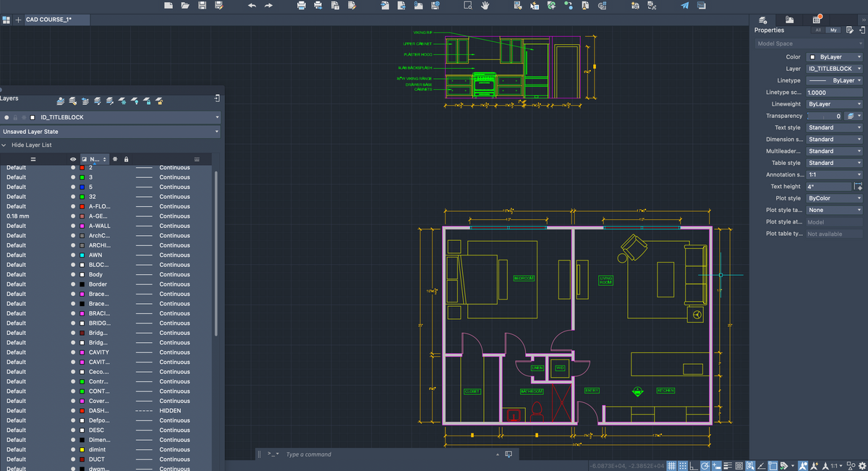Toggle Ortho mode in the status bar
The height and width of the screenshot is (471, 868).
pyautogui.click(x=694, y=465)
